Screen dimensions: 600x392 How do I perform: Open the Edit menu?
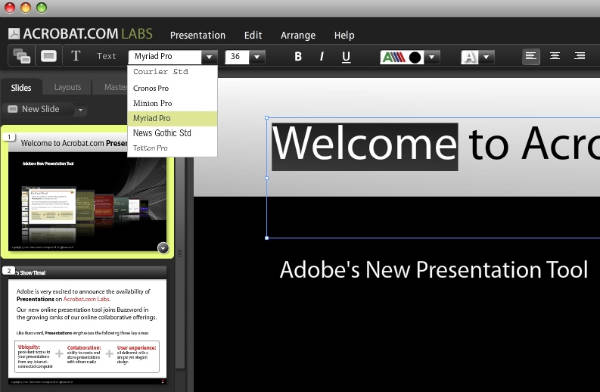tap(253, 36)
